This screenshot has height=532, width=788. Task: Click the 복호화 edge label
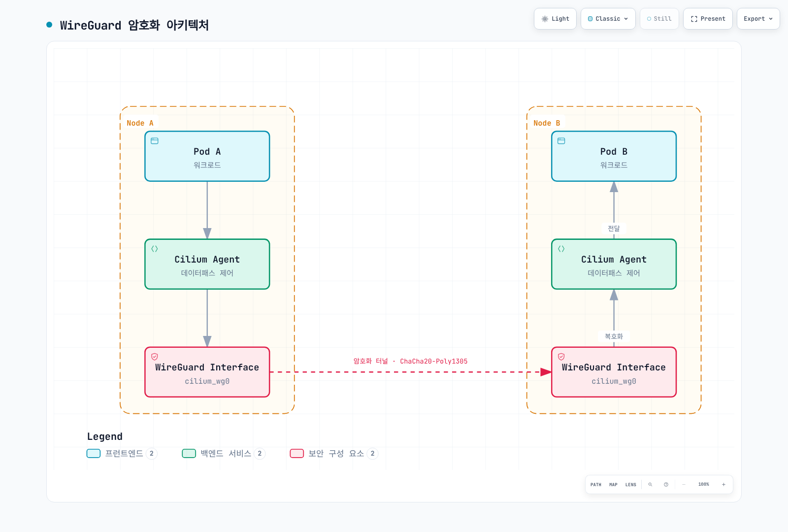[x=614, y=336]
